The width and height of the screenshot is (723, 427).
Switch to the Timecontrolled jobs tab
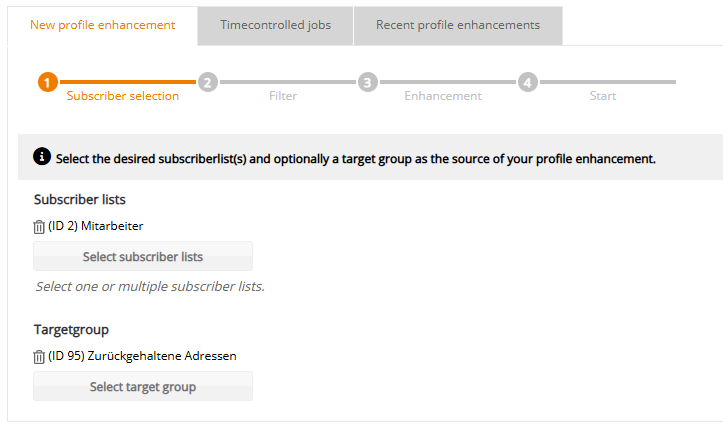tap(275, 25)
